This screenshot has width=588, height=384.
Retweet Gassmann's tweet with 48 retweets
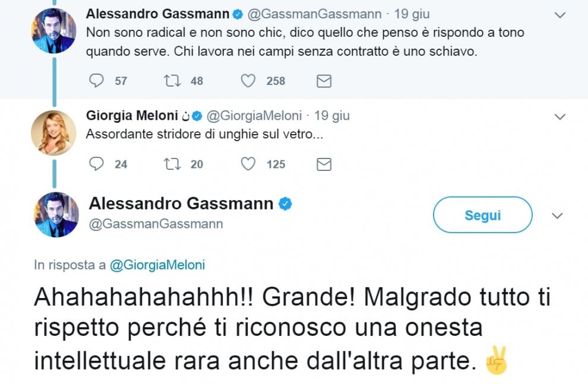(172, 81)
